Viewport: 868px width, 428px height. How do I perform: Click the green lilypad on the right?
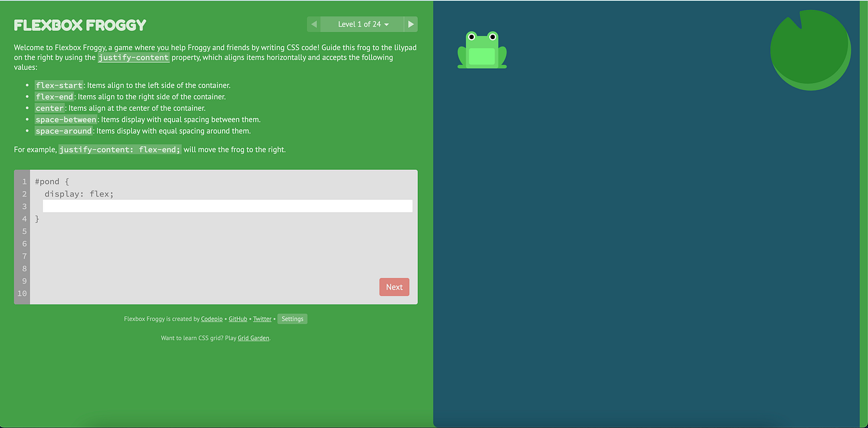(x=810, y=50)
